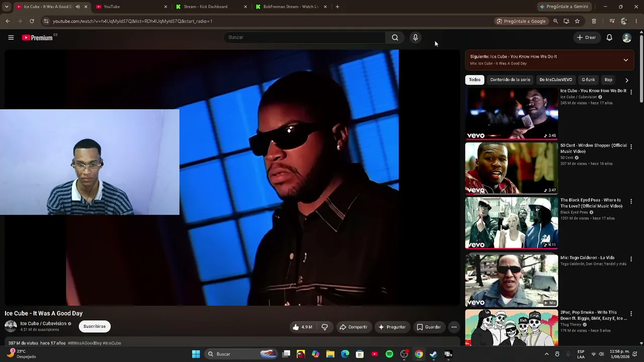Bookmark this page with the star icon
The height and width of the screenshot is (362, 644).
pyautogui.click(x=577, y=21)
